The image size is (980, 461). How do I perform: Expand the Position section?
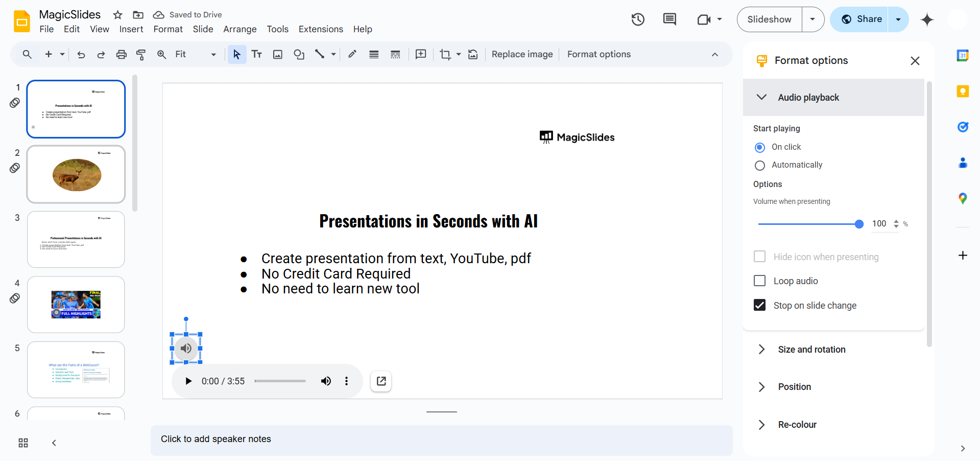tap(794, 387)
